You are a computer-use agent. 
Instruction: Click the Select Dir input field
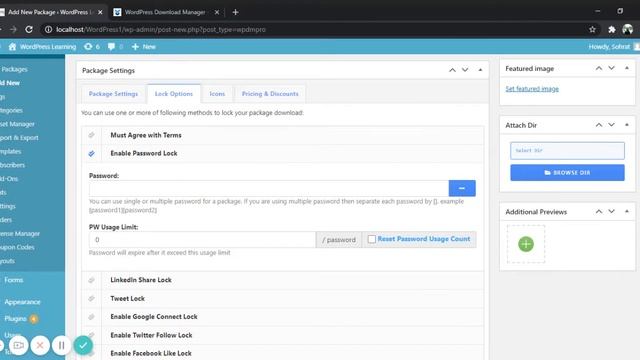pyautogui.click(x=567, y=151)
